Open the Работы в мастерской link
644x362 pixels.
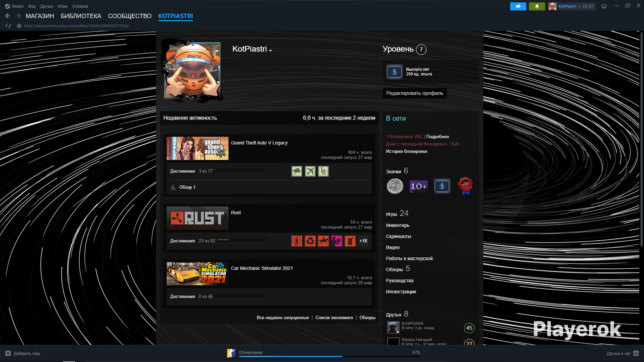pyautogui.click(x=409, y=258)
